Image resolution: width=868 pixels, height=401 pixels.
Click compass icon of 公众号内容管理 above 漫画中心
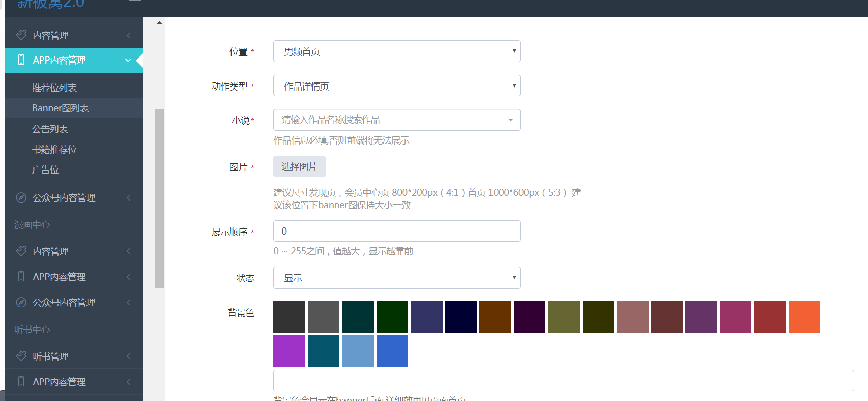pos(21,197)
